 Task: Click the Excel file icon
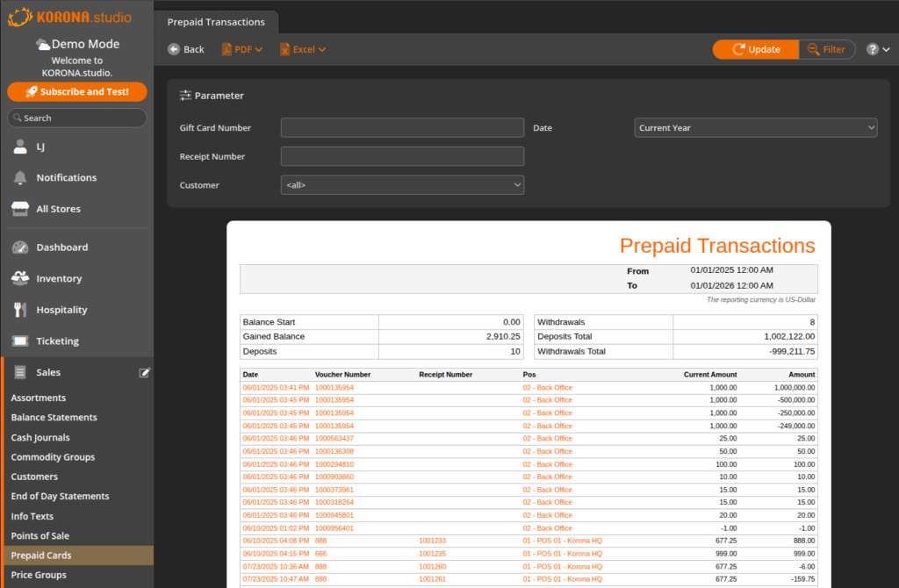[x=284, y=49]
